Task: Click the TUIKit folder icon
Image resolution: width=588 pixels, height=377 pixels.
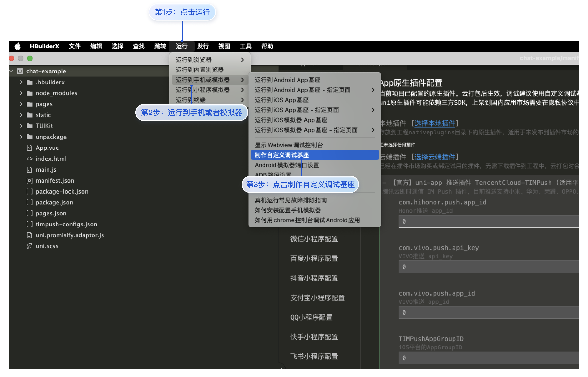Action: (30, 126)
